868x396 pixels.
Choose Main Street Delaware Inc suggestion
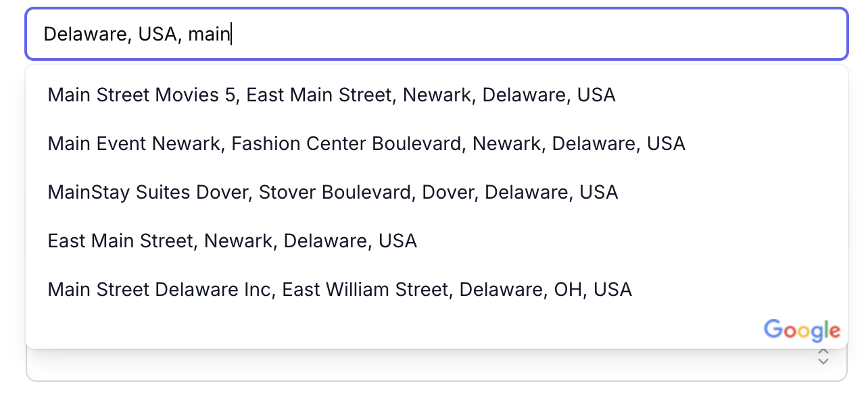[339, 289]
